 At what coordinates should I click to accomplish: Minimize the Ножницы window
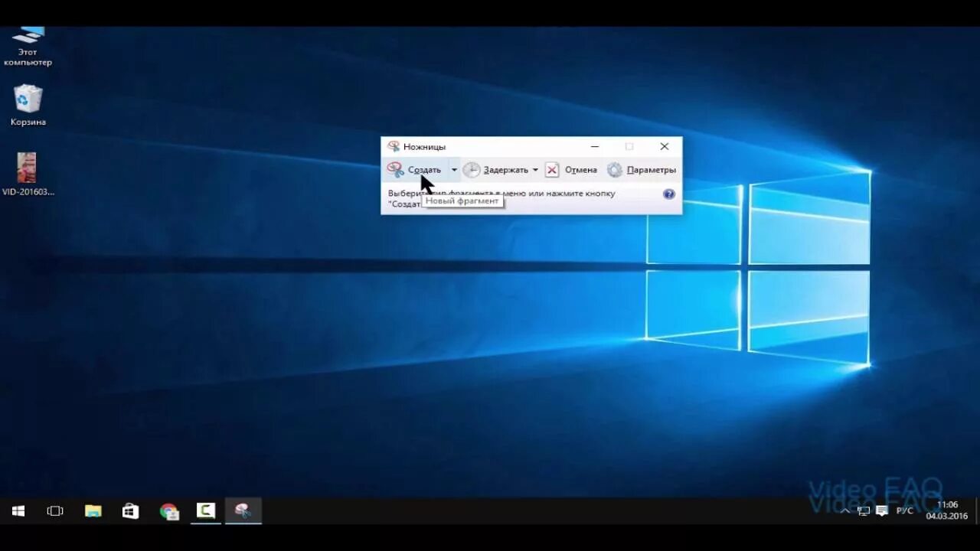click(x=595, y=146)
